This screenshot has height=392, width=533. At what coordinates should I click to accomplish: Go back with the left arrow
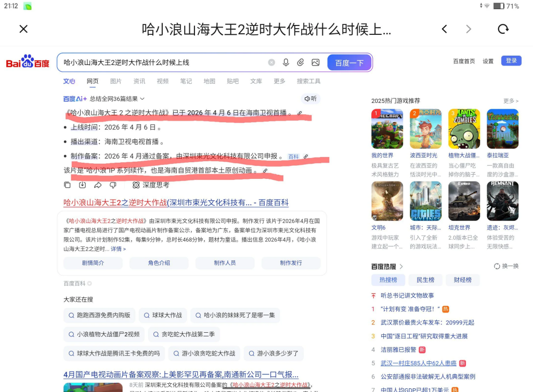pyautogui.click(x=444, y=29)
